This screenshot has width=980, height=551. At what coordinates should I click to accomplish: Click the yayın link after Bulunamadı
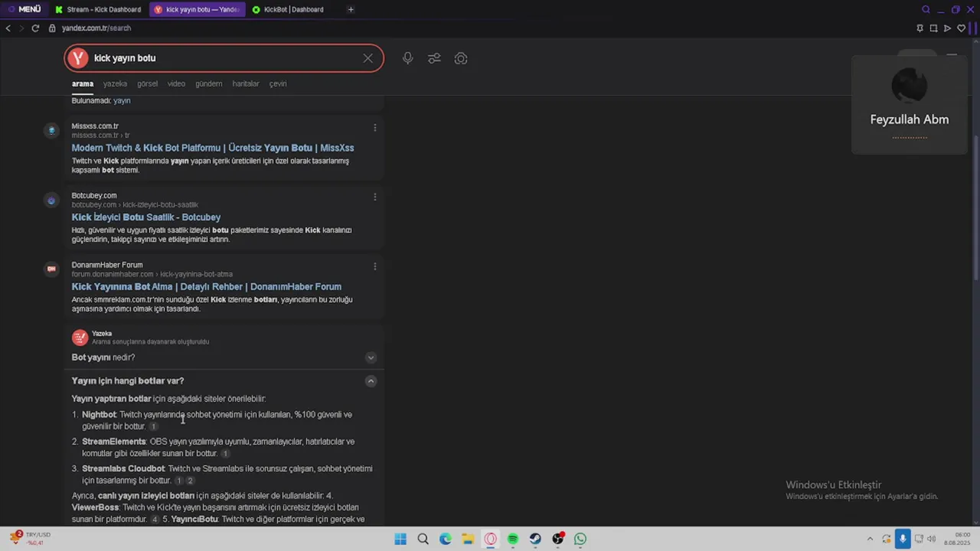[x=122, y=100]
